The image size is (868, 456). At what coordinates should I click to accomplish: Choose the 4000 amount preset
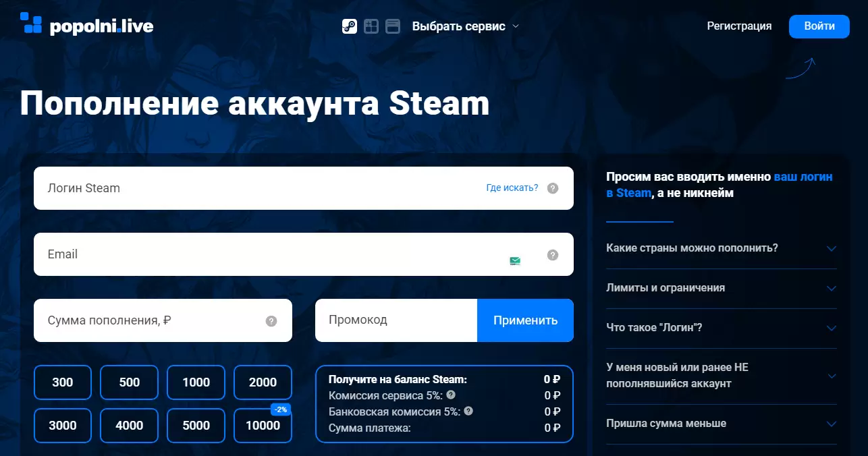pos(130,426)
